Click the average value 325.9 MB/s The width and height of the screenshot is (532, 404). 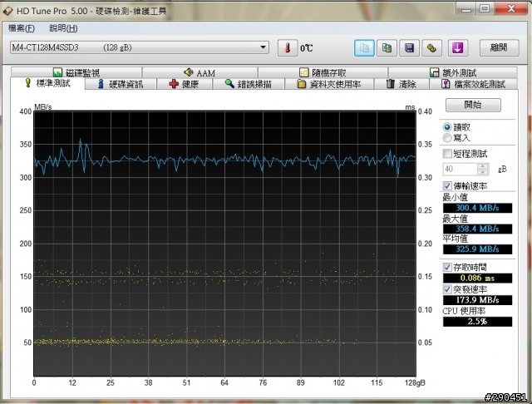(477, 249)
